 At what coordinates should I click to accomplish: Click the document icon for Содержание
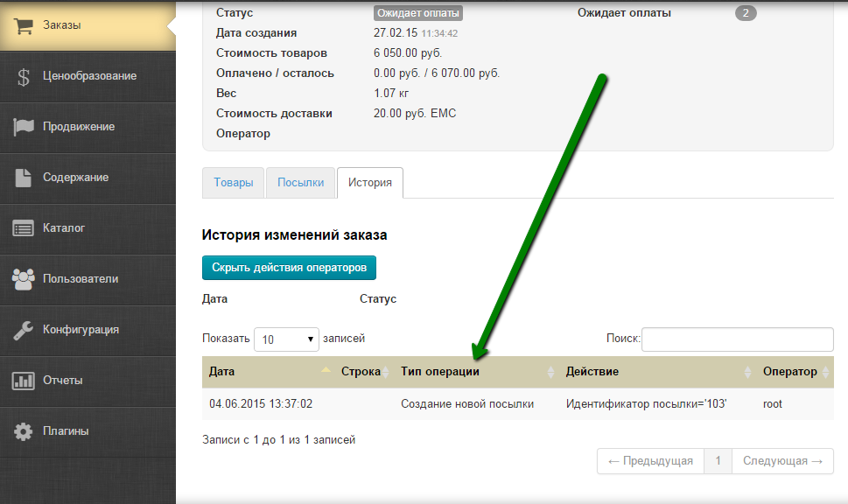tap(24, 178)
